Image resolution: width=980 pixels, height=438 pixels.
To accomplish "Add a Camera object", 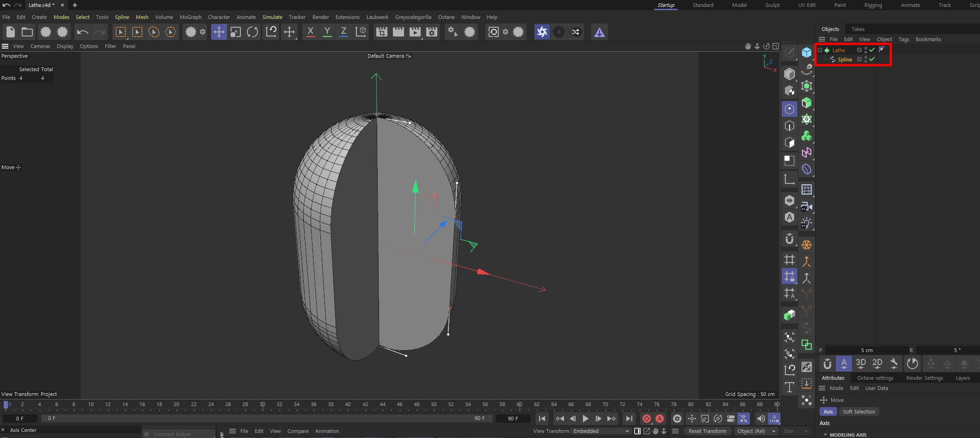I will coord(807,206).
